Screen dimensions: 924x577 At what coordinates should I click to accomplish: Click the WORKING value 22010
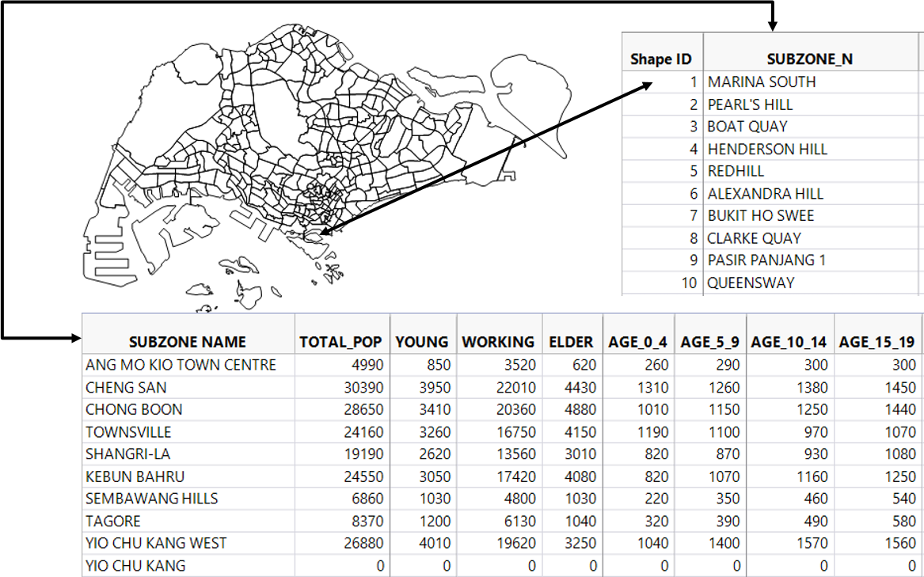499,387
